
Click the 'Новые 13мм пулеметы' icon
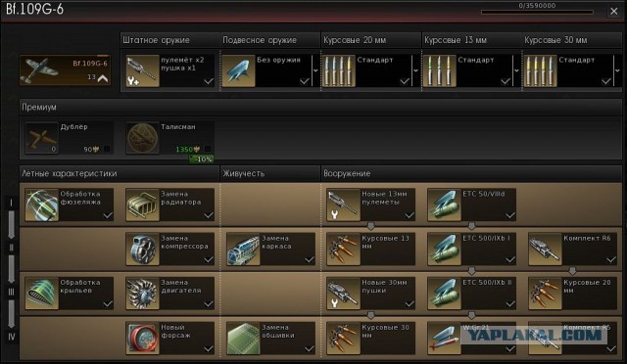pyautogui.click(x=344, y=205)
